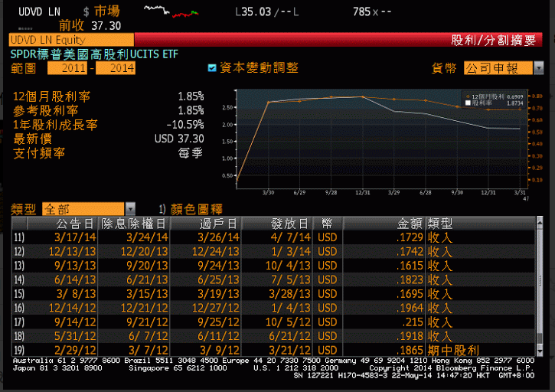Select the 公司申報 currency field
The image size is (555, 392).
(498, 67)
